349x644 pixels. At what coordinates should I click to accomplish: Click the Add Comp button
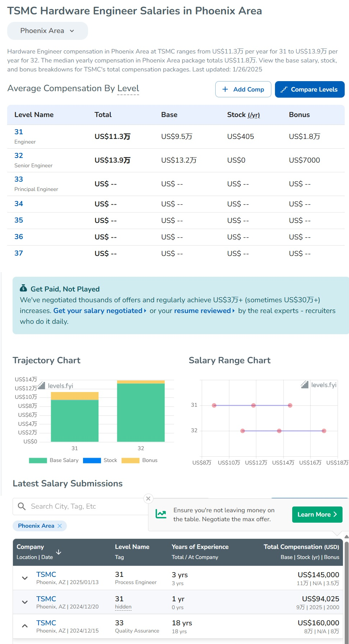(243, 89)
